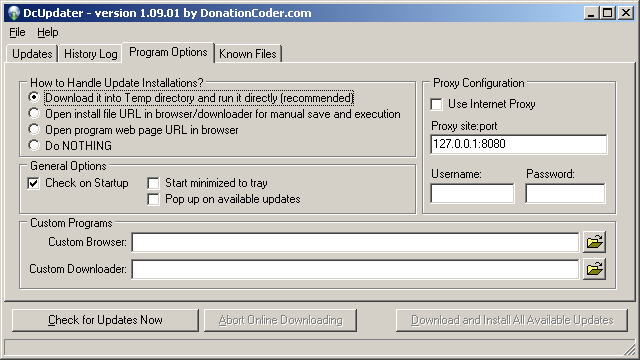Image resolution: width=640 pixels, height=360 pixels.
Task: Switch to the History Log tab
Action: point(90,54)
